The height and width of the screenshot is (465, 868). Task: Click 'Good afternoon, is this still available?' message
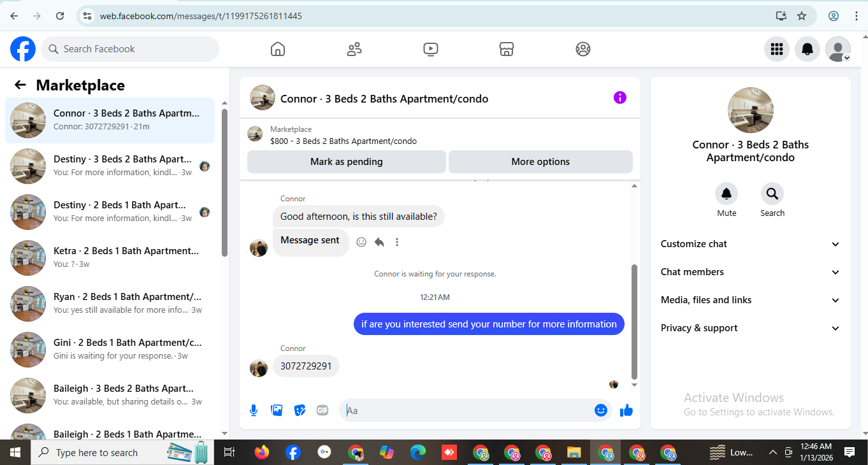(359, 217)
